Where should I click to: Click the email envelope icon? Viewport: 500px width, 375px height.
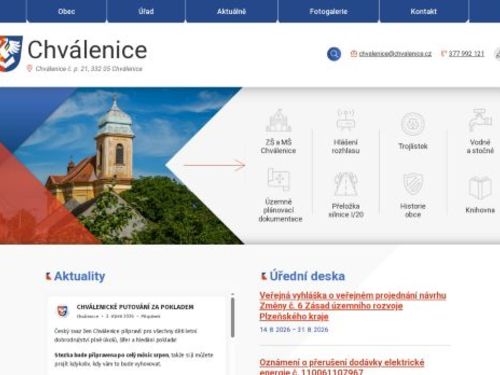(354, 53)
